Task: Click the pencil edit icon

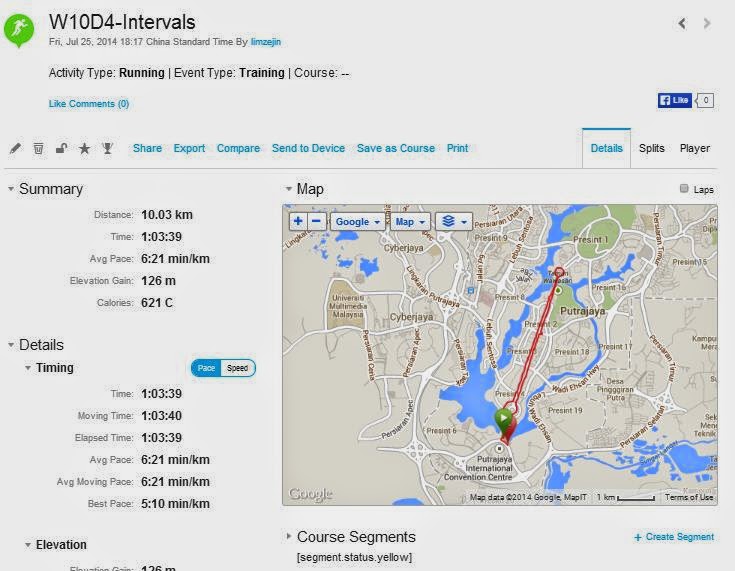Action: [15, 149]
